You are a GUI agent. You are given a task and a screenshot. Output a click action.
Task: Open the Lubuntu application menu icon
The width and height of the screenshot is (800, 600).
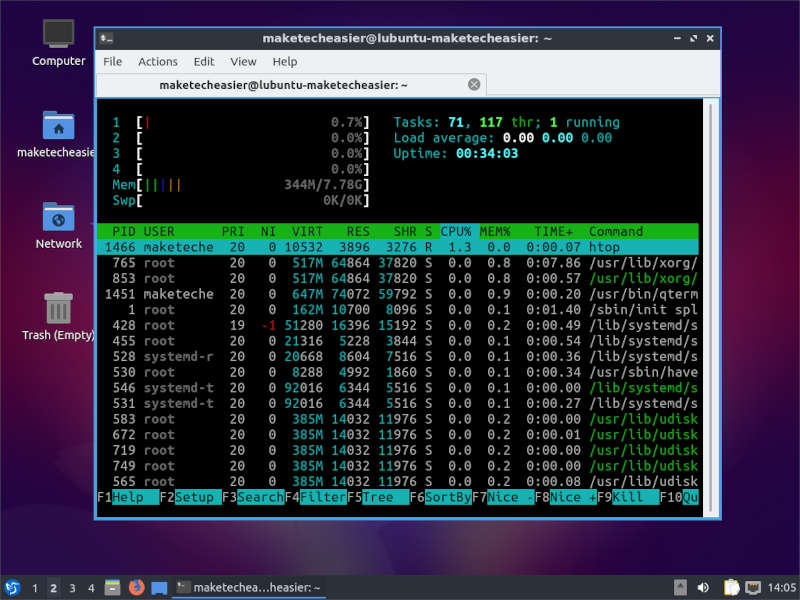[x=11, y=587]
